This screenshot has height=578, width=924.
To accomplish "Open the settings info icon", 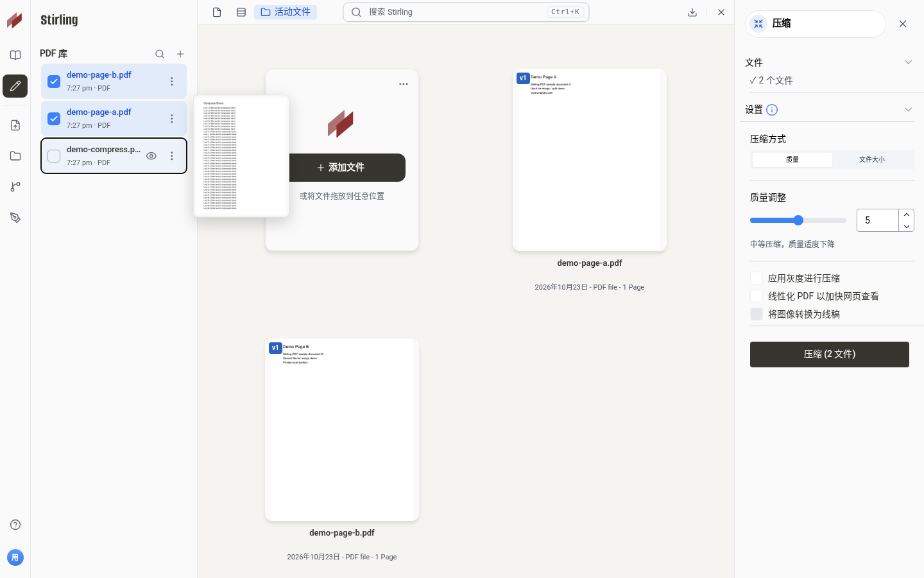I will [772, 110].
